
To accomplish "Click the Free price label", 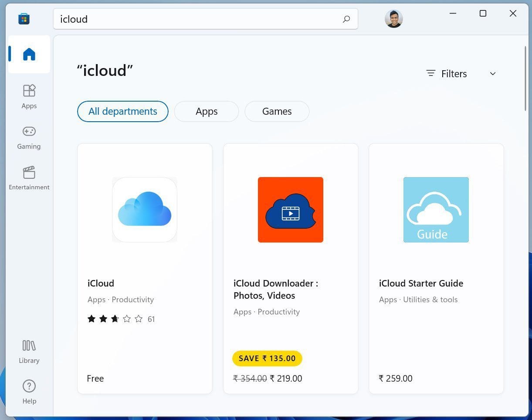I will click(x=95, y=379).
